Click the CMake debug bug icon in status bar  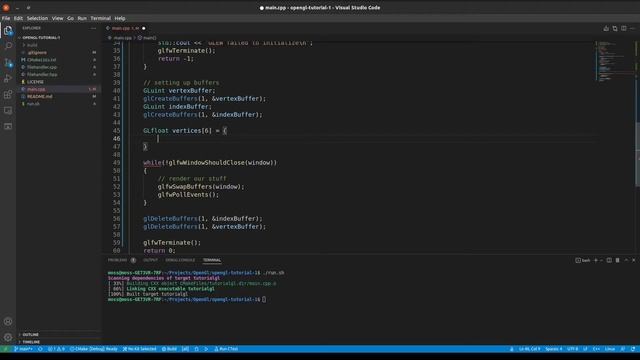point(196,349)
